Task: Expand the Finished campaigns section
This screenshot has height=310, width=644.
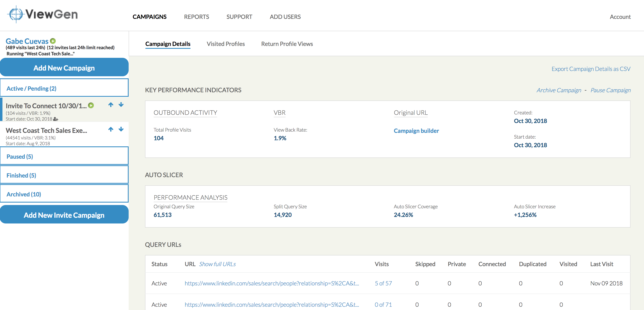Action: (x=21, y=175)
